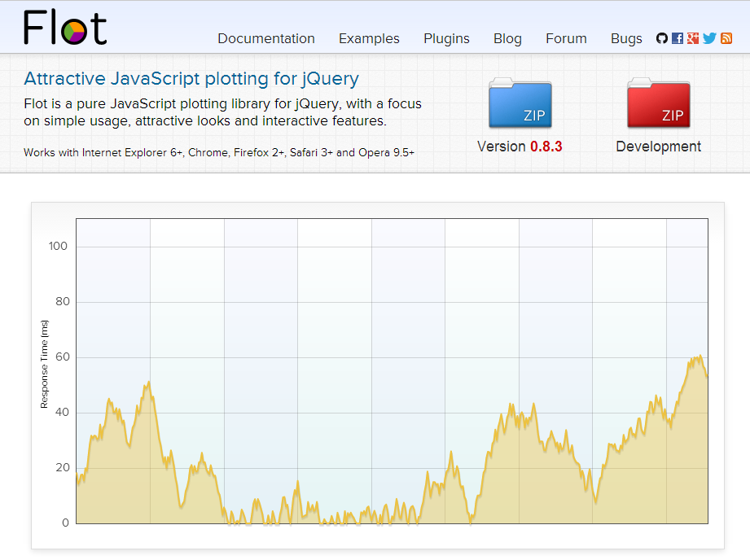750x560 pixels.
Task: Open the Facebook icon link
Action: click(678, 38)
